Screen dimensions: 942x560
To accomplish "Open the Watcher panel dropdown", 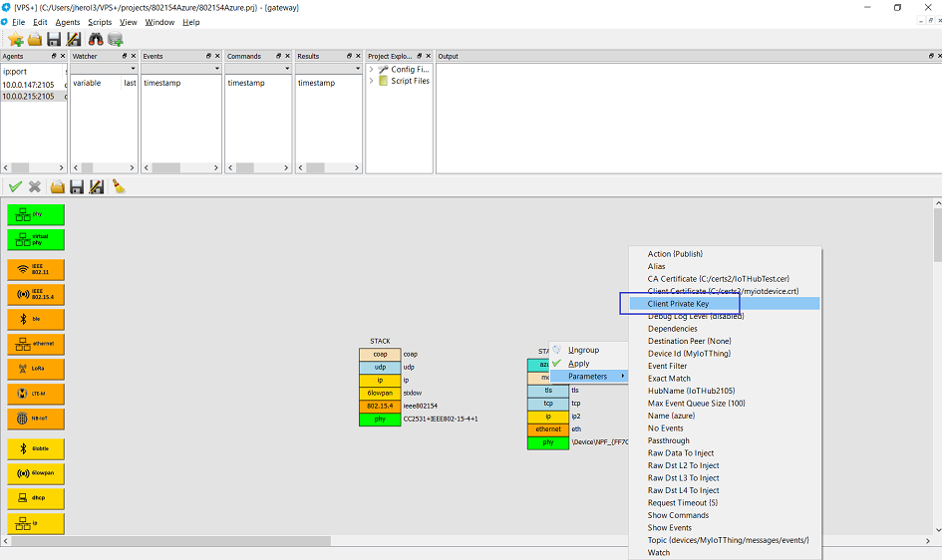I will click(133, 69).
